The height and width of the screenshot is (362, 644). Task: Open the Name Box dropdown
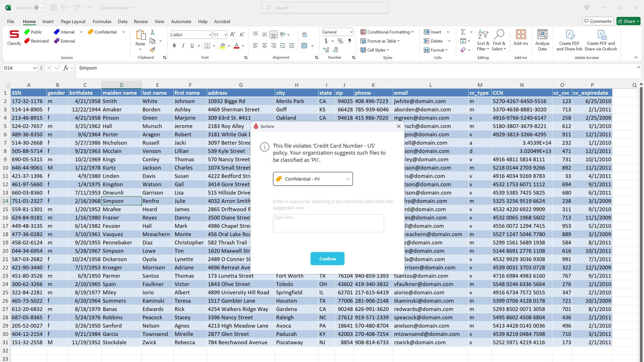pos(35,68)
